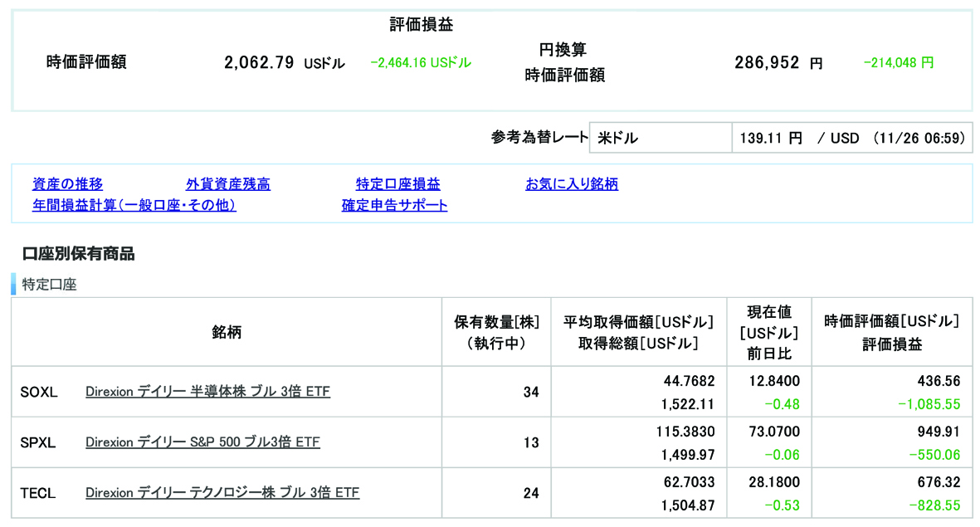Click the 平均取得価額[USドル] column header
Viewport: 980px width, 527px height.
tap(638, 322)
